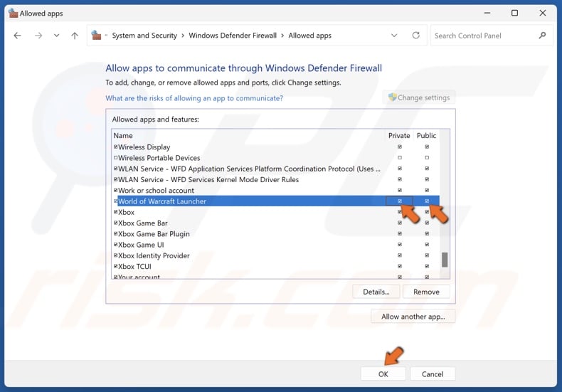This screenshot has width=562, height=392.
Task: Toggle Xbox Game Bar Public checkbox
Action: 427,223
